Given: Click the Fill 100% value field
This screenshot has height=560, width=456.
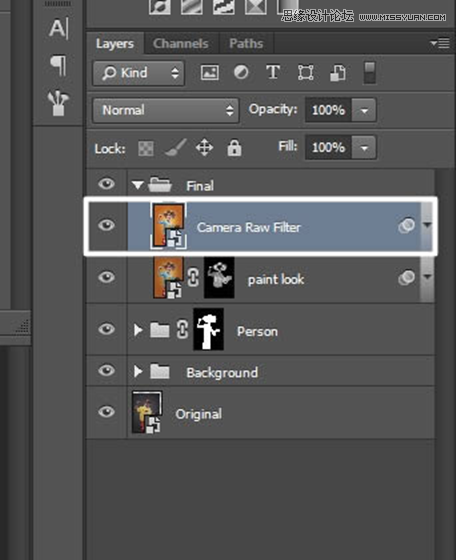Looking at the screenshot, I should tap(329, 147).
